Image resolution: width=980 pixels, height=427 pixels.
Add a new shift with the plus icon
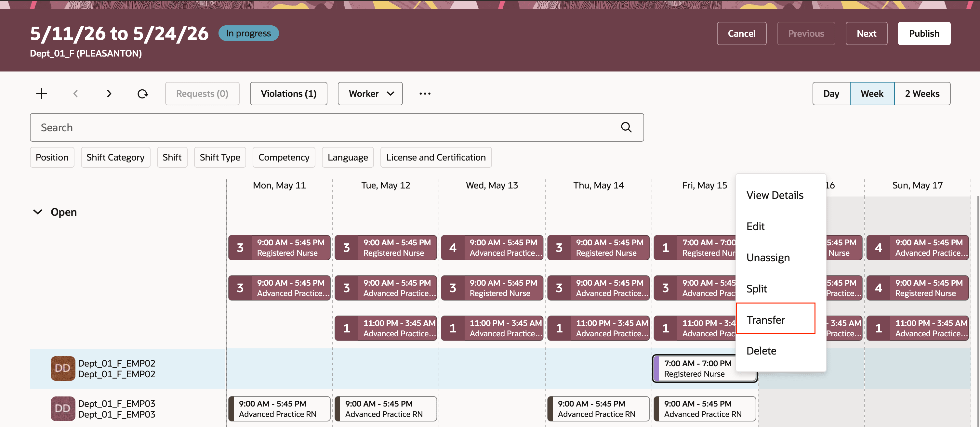click(42, 94)
